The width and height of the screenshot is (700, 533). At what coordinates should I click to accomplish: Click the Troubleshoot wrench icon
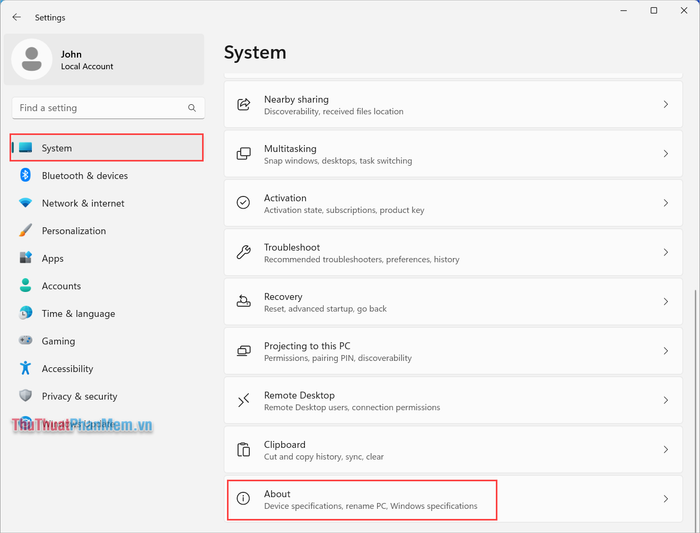pos(243,252)
